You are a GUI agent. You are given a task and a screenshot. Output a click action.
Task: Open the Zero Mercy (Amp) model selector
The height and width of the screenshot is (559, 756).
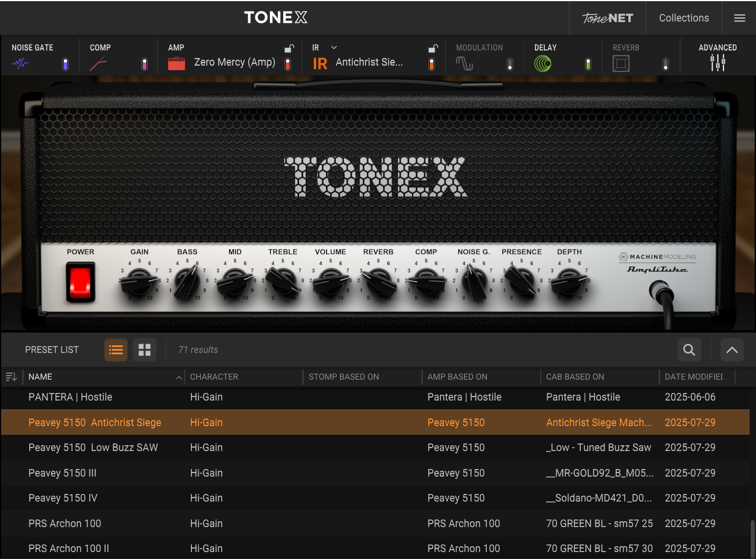[234, 62]
